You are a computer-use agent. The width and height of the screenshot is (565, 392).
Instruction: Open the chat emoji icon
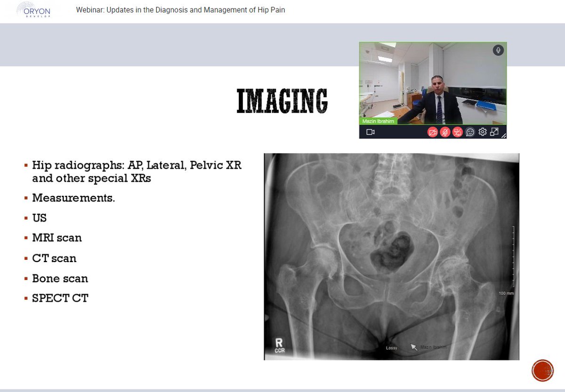coord(469,132)
